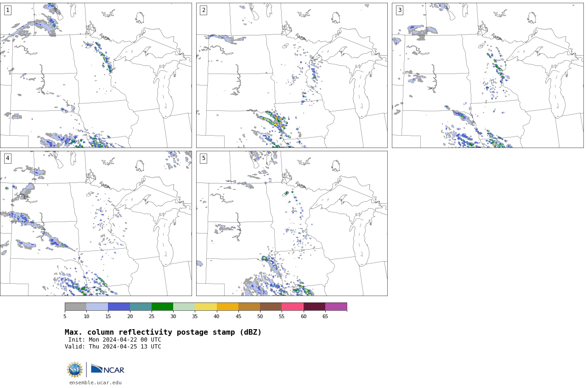This screenshot has height=388, width=588.
Task: Click the tan 45-50 dBZ swatch
Action: coord(249,307)
